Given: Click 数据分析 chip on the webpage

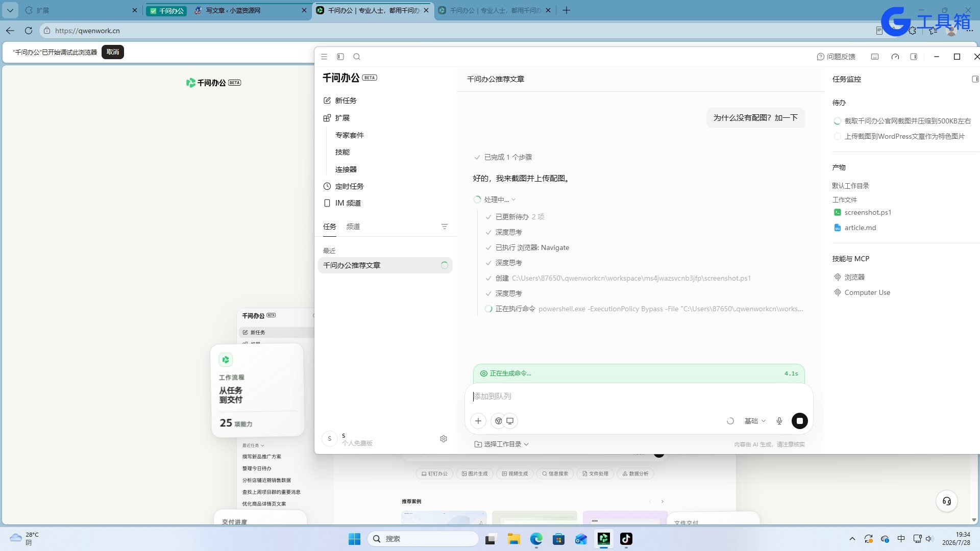Looking at the screenshot, I should pyautogui.click(x=635, y=473).
